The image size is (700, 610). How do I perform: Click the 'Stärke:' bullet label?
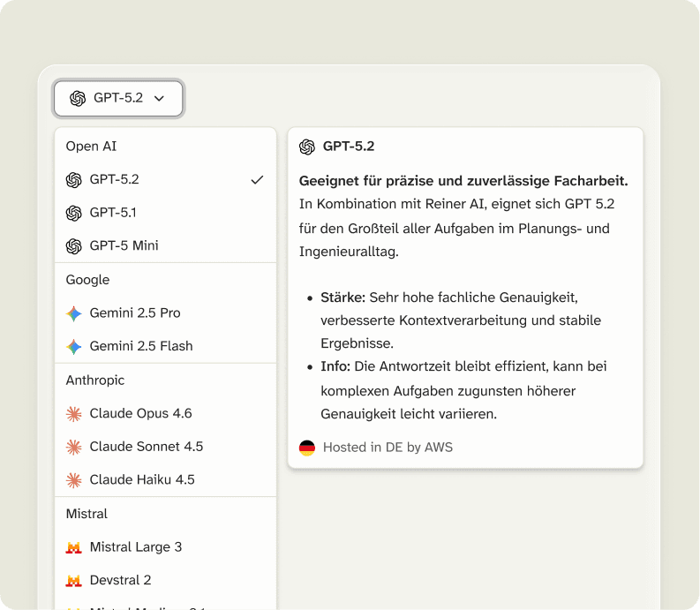click(342, 297)
